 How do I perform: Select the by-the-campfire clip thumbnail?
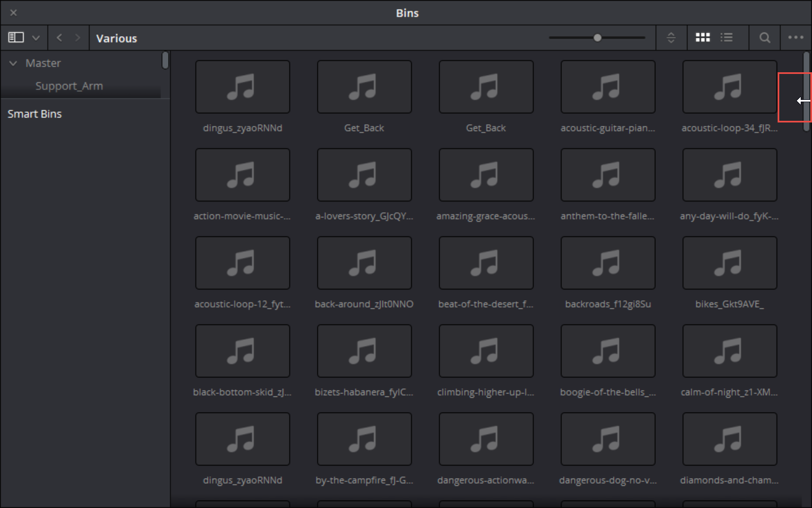364,439
